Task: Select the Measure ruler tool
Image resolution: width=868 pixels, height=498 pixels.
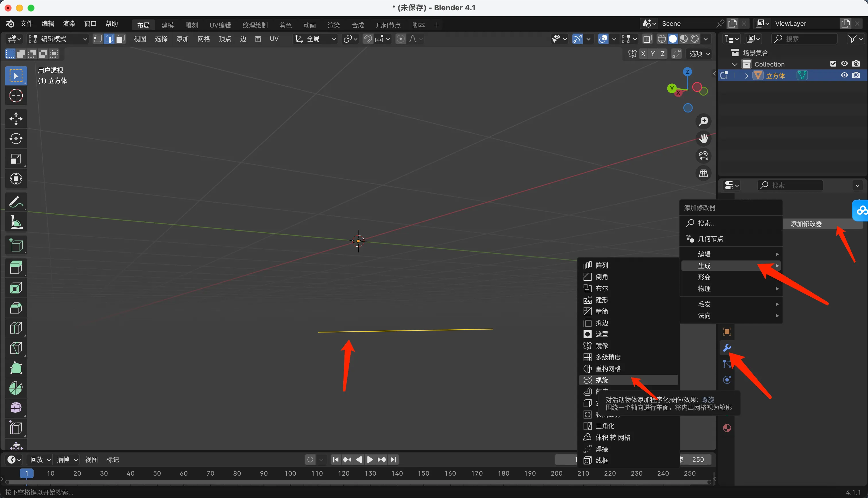Action: 16,222
